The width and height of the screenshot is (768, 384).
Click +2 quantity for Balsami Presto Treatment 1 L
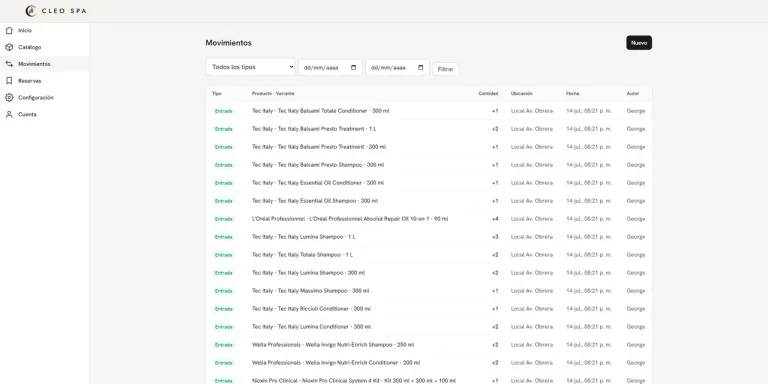(x=495, y=129)
